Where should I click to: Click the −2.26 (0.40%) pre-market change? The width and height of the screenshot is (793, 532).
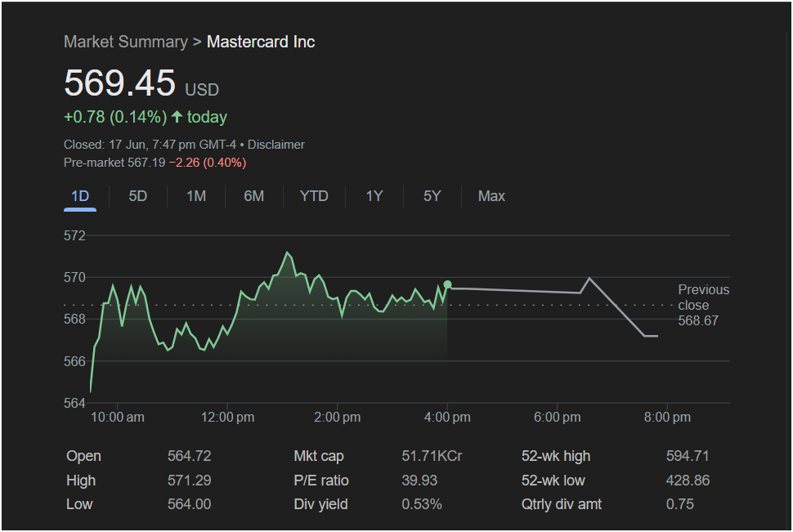[208, 163]
